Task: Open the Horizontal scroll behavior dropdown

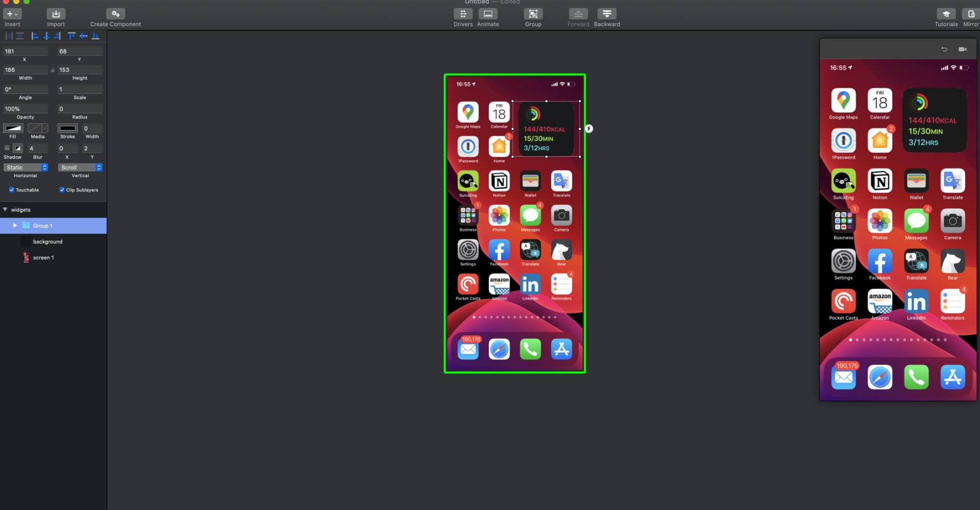Action: point(26,168)
